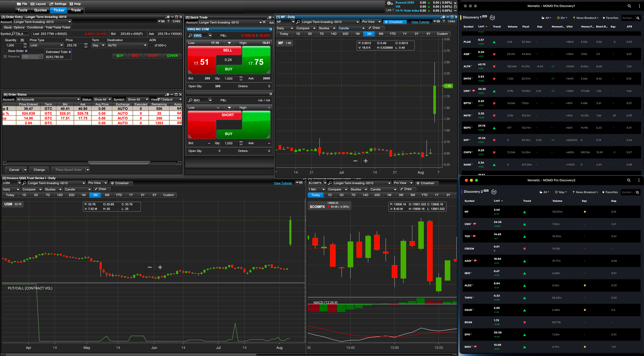The height and width of the screenshot is (356, 644).
Task: Open the 2hr timeframe dropdown in Discovery 1
Action: [562, 18]
